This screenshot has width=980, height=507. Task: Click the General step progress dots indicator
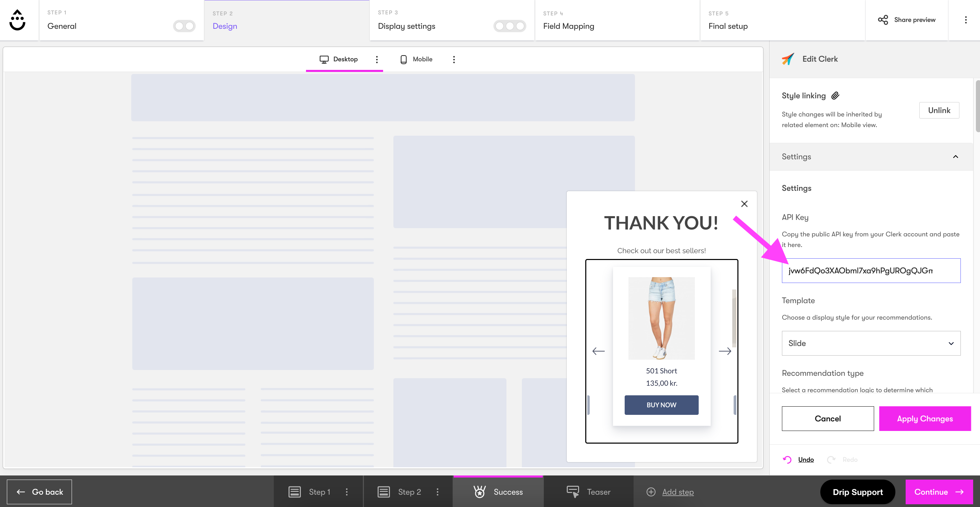point(184,26)
